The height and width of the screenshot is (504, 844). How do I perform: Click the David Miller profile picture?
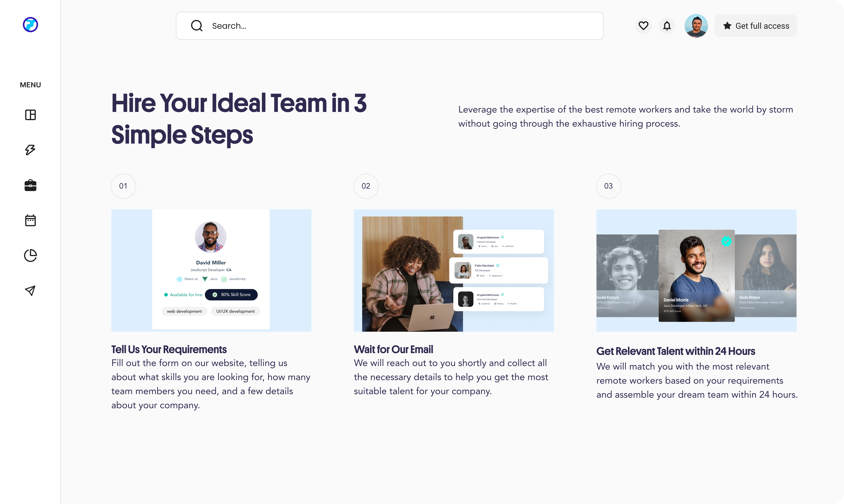coord(211,237)
